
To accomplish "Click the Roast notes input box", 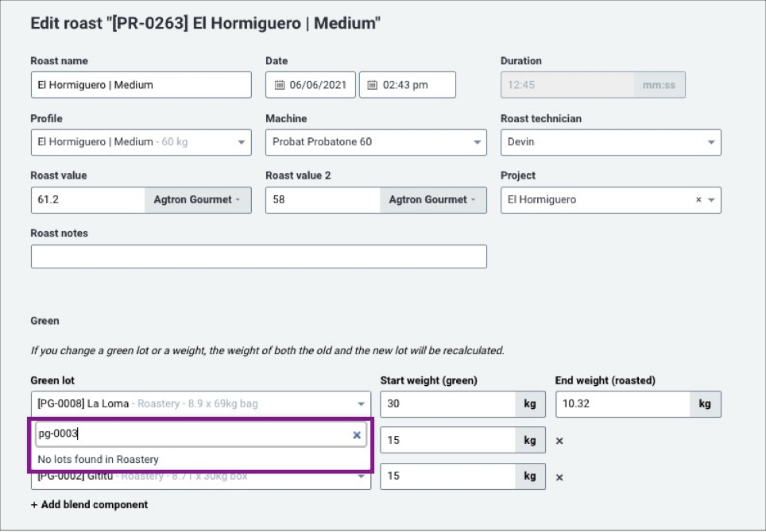I will coord(259,256).
